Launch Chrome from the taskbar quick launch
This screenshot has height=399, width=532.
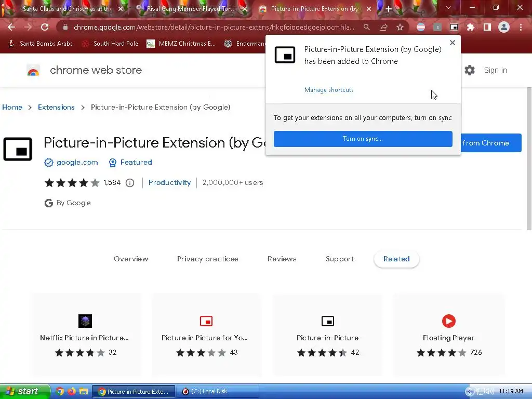(60, 391)
